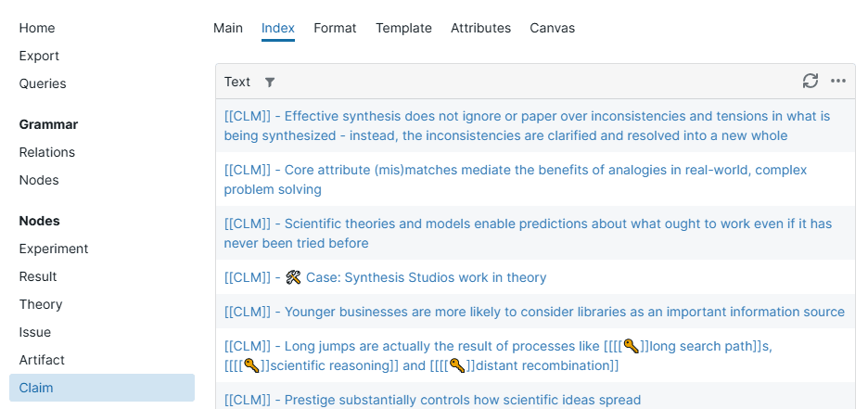Open Relations under Grammar
868x409 pixels.
click(x=47, y=152)
